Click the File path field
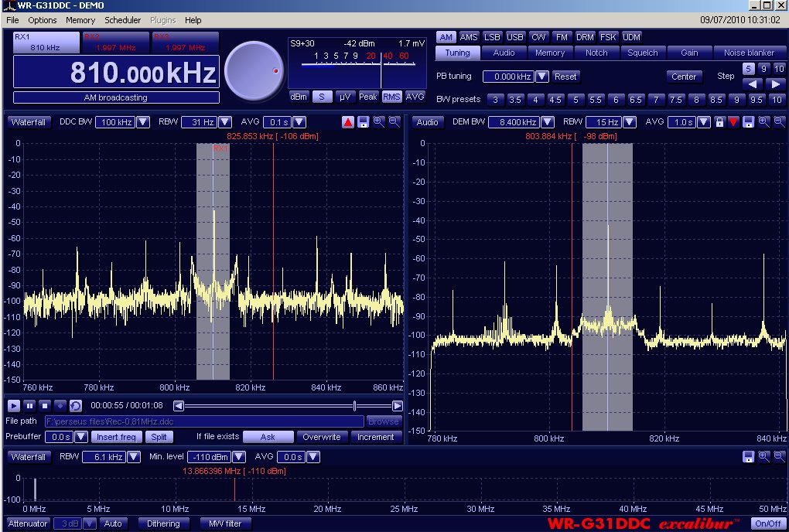The width and height of the screenshot is (789, 532). 204,421
